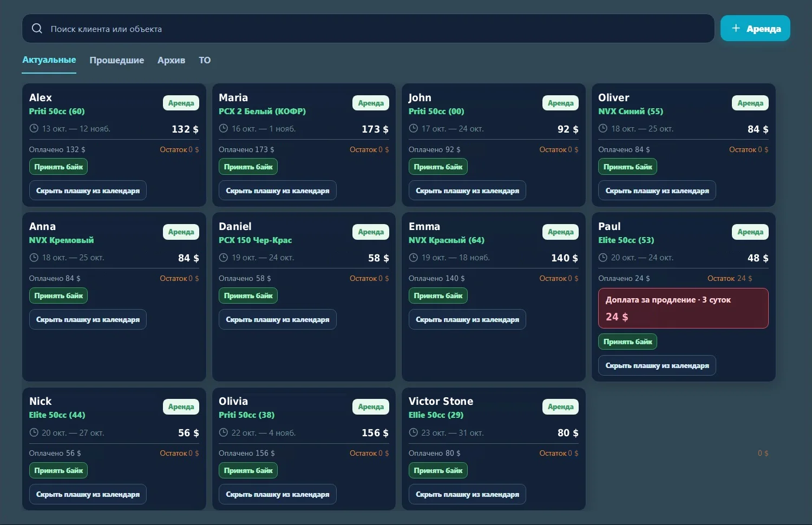This screenshot has width=812, height=525.
Task: Click clock icon on Alex's card
Action: click(34, 128)
